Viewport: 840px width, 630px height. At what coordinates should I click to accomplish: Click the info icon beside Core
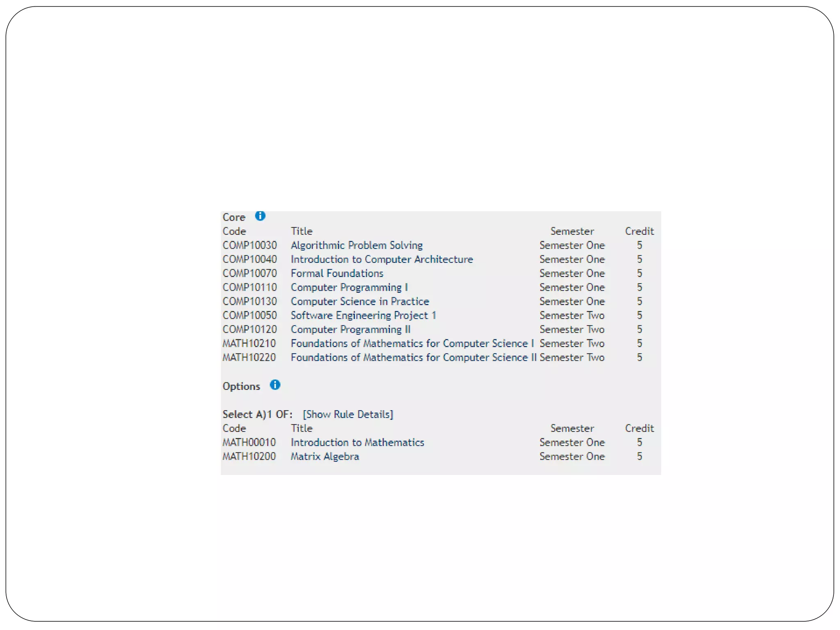click(260, 216)
